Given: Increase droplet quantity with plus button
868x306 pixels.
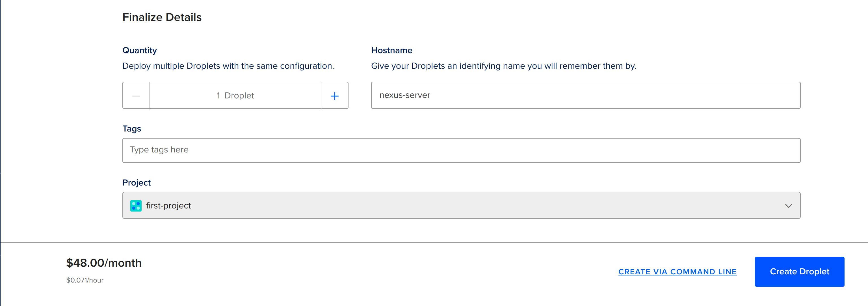Looking at the screenshot, I should 335,96.
